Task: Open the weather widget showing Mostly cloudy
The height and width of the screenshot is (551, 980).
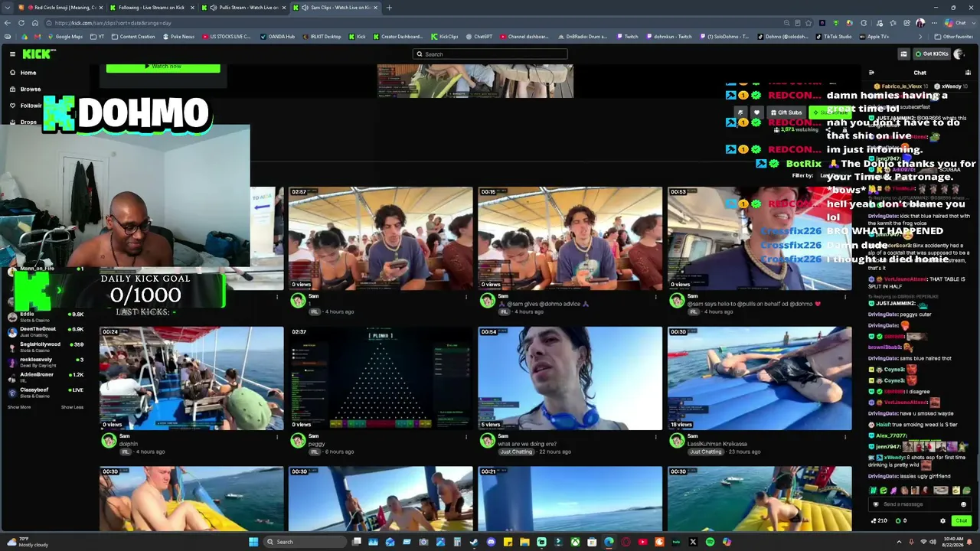Action: point(28,542)
